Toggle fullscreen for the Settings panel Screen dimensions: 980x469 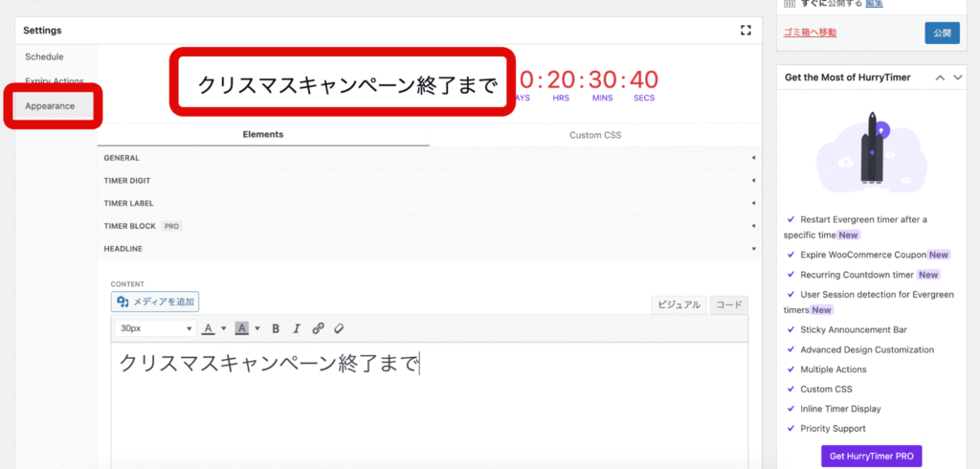point(745,30)
